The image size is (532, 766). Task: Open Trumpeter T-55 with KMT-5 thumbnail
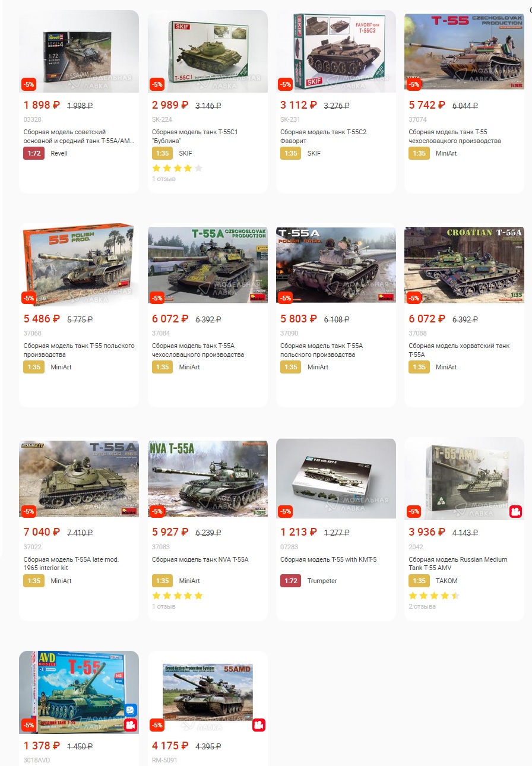coord(336,477)
